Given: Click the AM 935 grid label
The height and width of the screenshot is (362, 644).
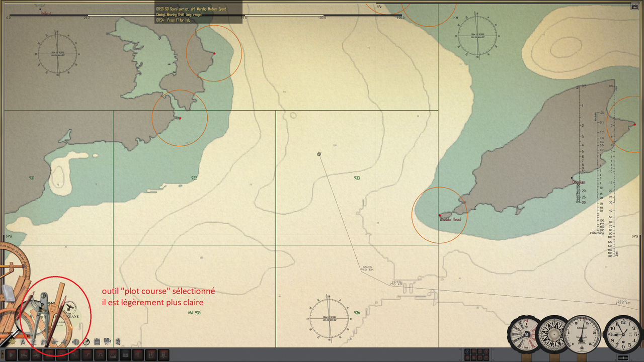Looking at the screenshot, I should [x=194, y=312].
